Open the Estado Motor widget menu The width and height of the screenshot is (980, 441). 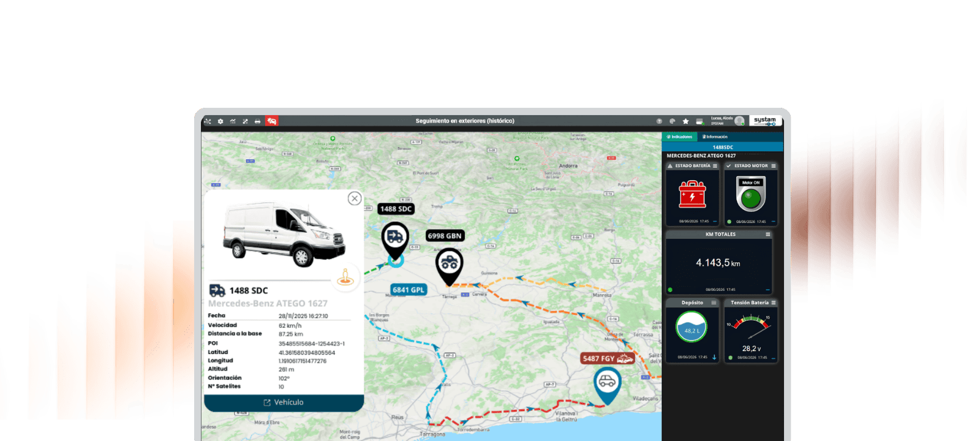[774, 166]
